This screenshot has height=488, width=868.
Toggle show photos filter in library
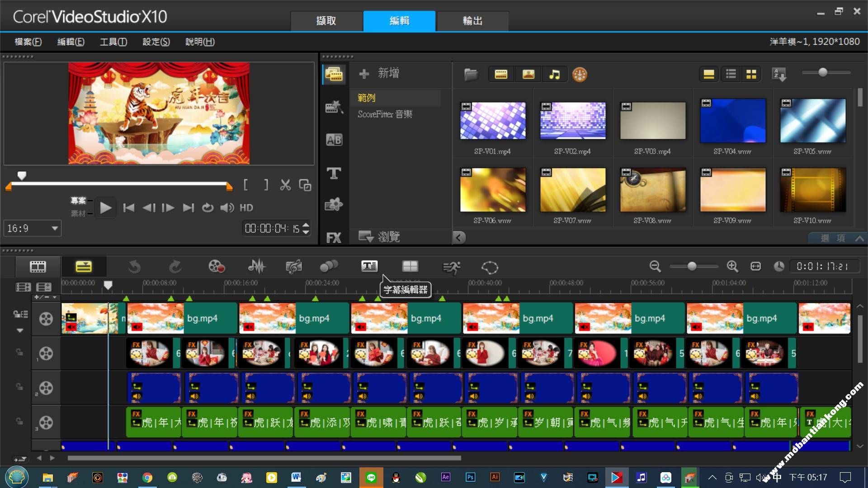[x=528, y=74]
